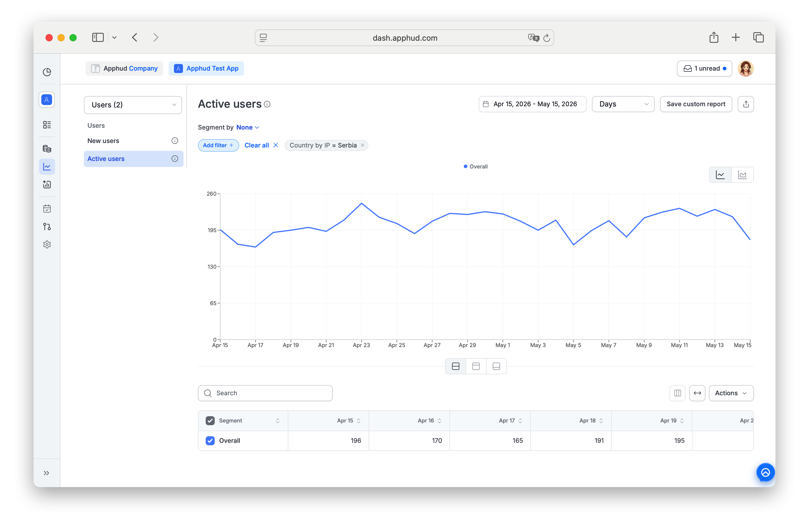Image resolution: width=809 pixels, height=532 pixels.
Task: Sort table by Apr 15 column
Action: (358, 421)
